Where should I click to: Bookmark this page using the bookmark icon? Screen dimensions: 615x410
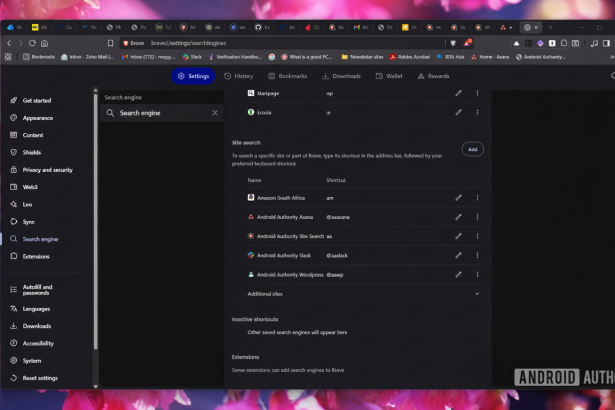tap(111, 43)
